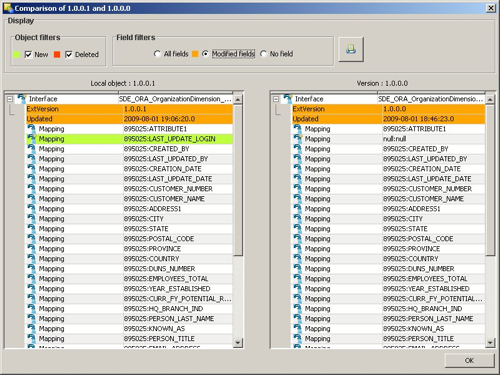Uncheck the New object filter checkbox
500x375 pixels.
coord(28,54)
